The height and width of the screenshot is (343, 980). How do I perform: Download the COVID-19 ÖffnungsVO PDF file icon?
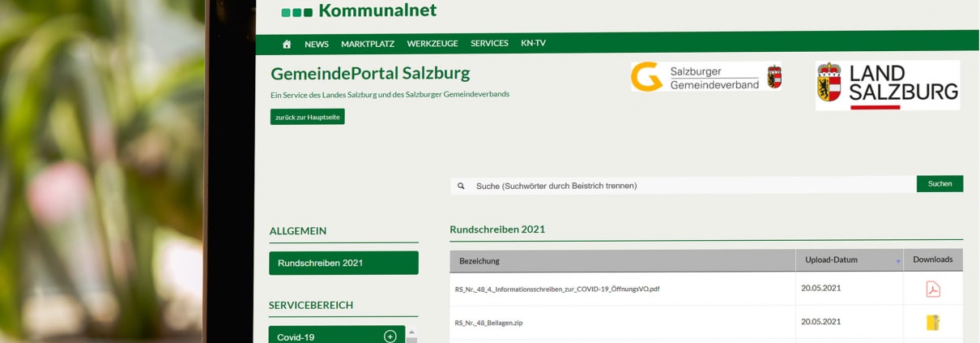click(x=932, y=289)
